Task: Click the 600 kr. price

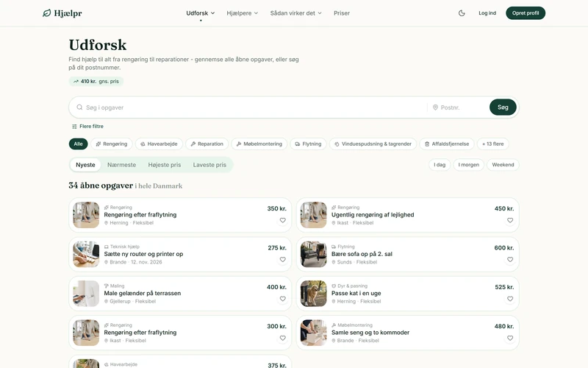Action: pos(504,248)
